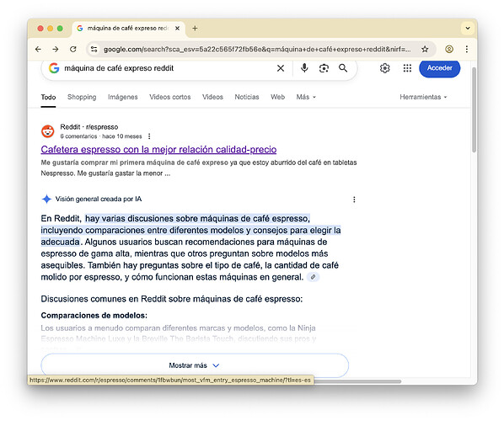Screen dimensions: 504x421
Task: Open Cafetera espresso con la mejor relación link
Action: pyautogui.click(x=158, y=150)
